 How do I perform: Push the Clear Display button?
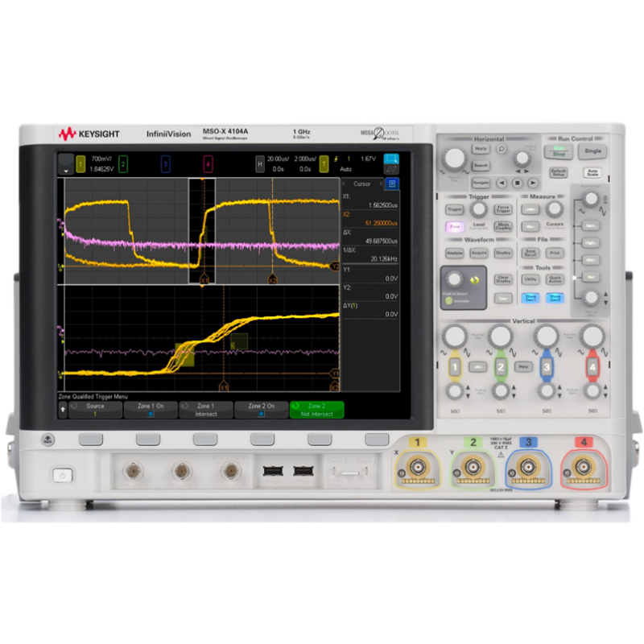tap(503, 279)
